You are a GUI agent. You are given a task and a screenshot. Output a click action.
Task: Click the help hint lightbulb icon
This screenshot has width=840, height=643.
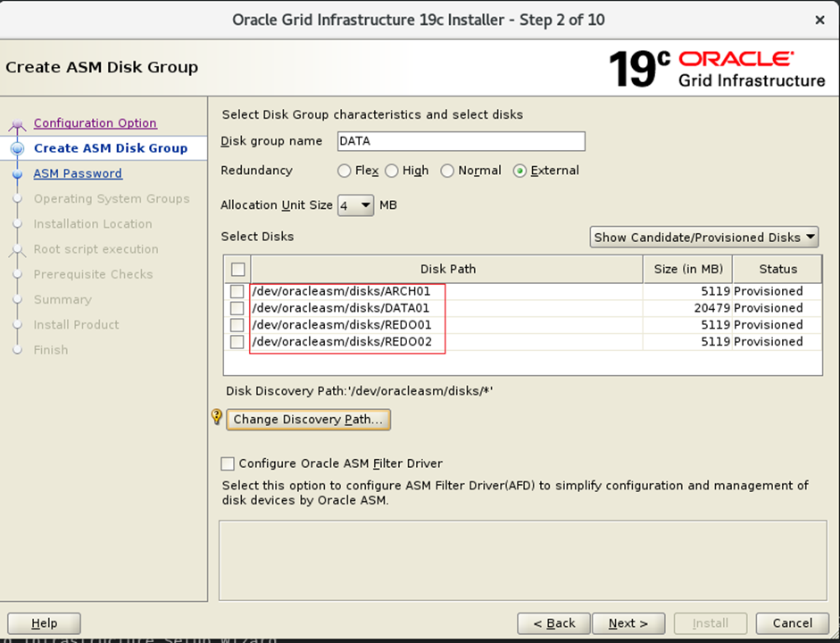coord(216,417)
